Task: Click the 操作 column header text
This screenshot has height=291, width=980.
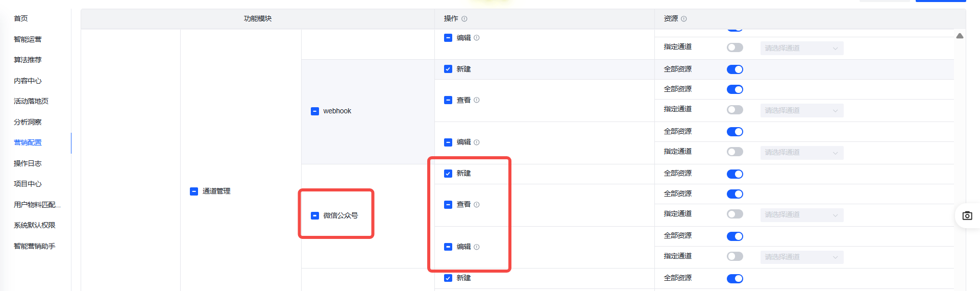Action: (451, 18)
